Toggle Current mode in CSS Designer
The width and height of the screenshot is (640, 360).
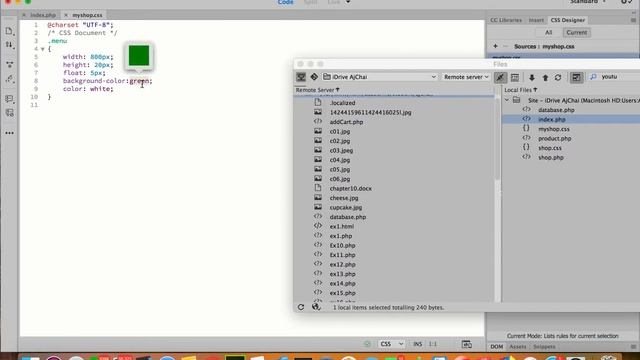(x=576, y=33)
